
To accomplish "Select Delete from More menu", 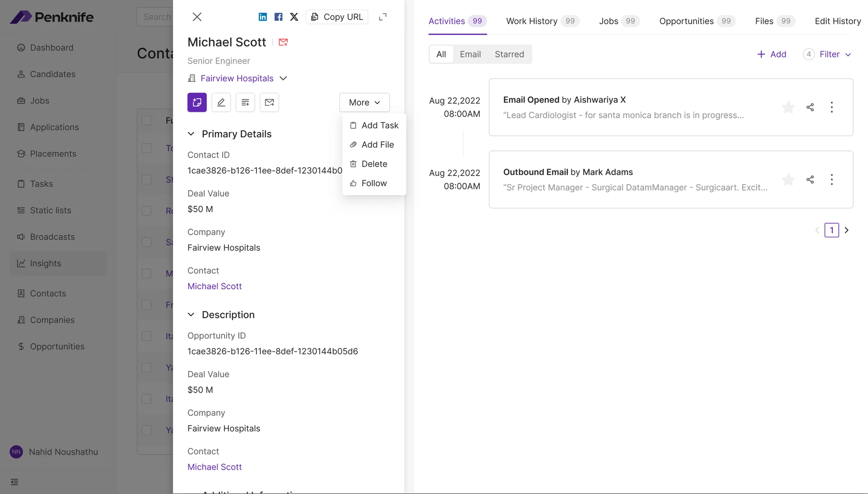I will tap(374, 164).
